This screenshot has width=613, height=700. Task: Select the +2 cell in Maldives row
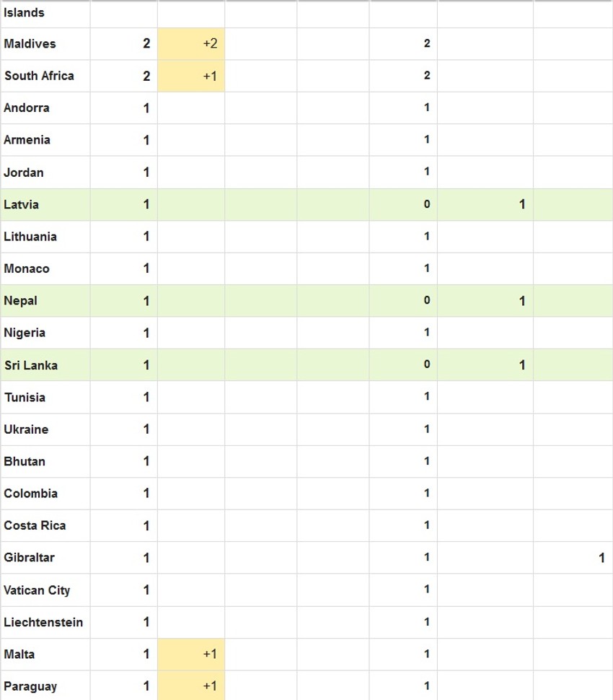click(191, 44)
